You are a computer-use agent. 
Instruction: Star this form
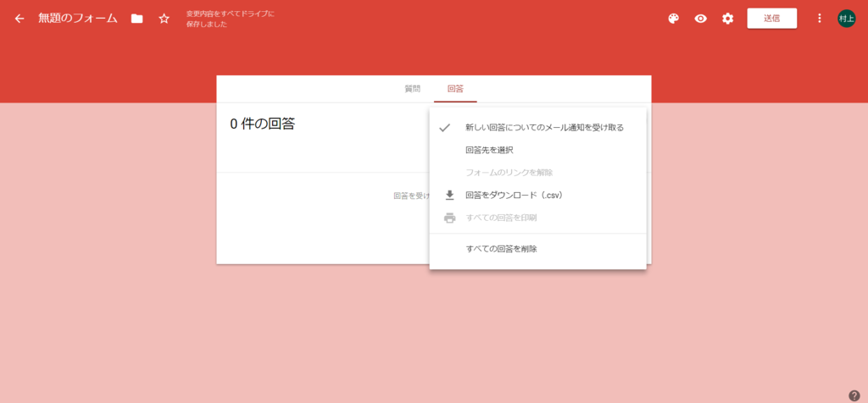(164, 19)
